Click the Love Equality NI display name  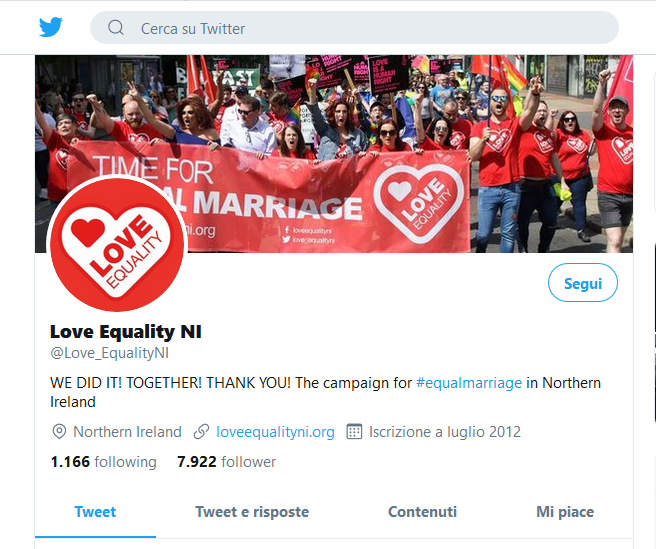(x=126, y=332)
